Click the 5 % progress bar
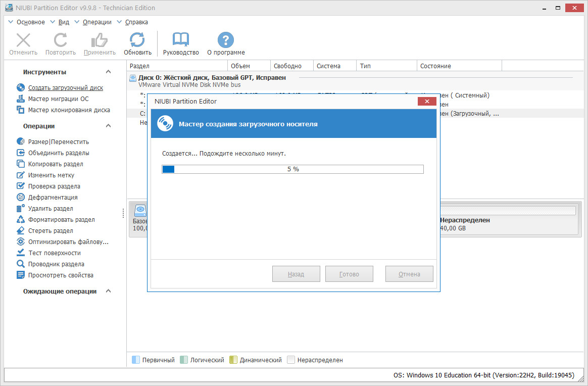The height and width of the screenshot is (386, 588). [x=293, y=169]
